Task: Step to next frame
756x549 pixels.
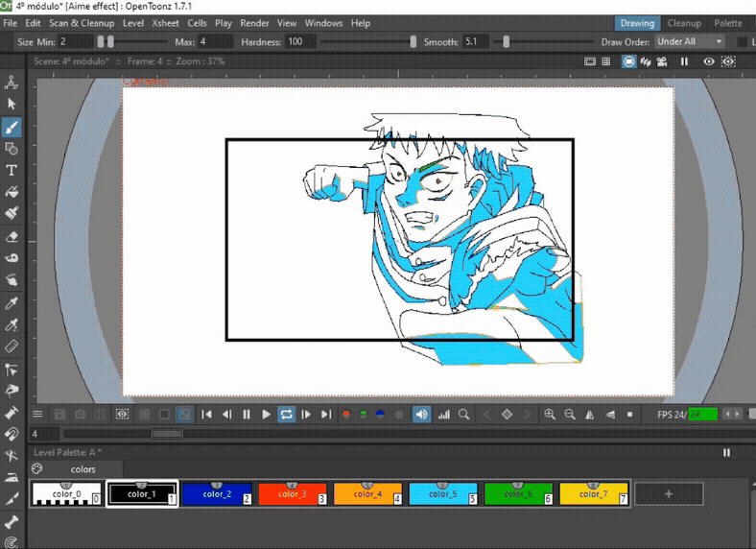Action: pyautogui.click(x=306, y=415)
